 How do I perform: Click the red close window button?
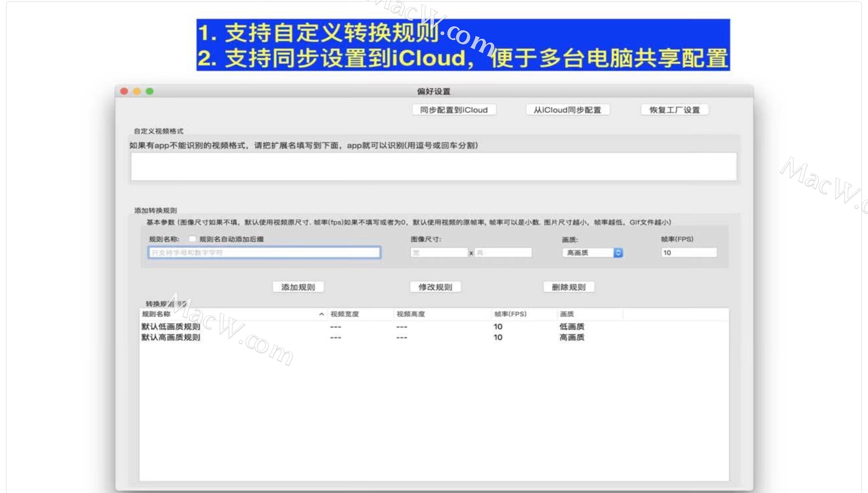[x=124, y=91]
